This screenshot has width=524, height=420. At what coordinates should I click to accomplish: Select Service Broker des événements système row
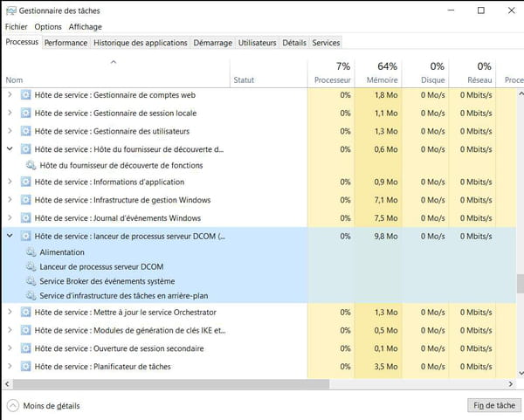coord(259,281)
